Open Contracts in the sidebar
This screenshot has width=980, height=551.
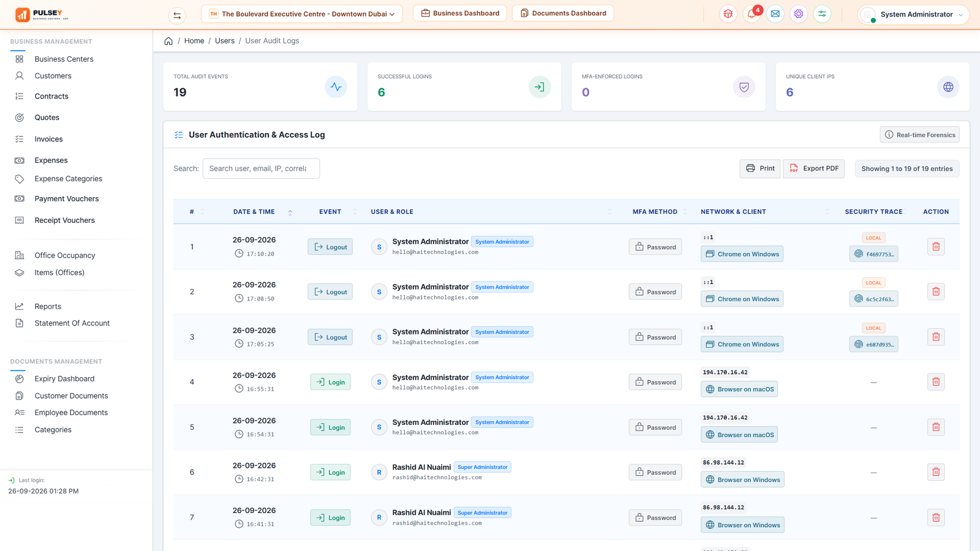51,96
